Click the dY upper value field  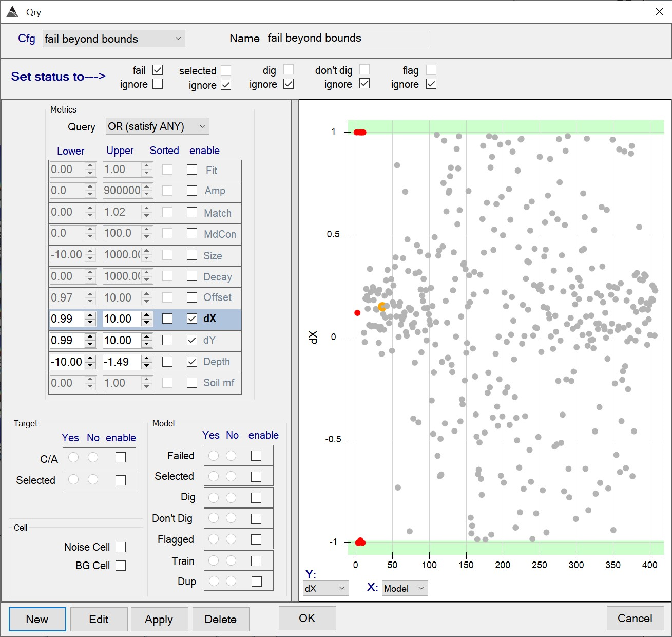click(122, 340)
